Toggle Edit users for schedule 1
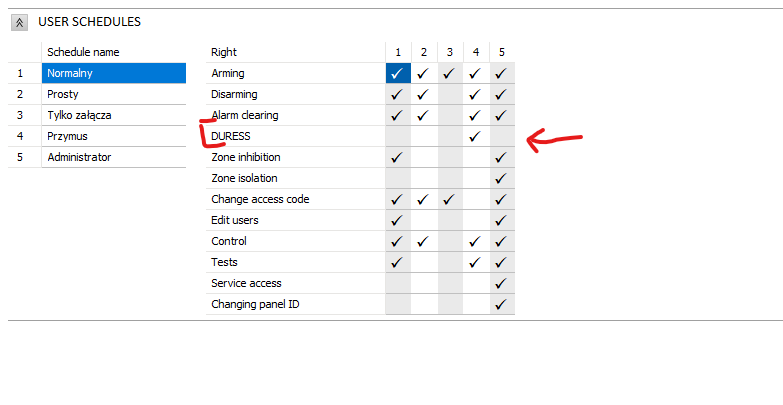 click(x=398, y=220)
